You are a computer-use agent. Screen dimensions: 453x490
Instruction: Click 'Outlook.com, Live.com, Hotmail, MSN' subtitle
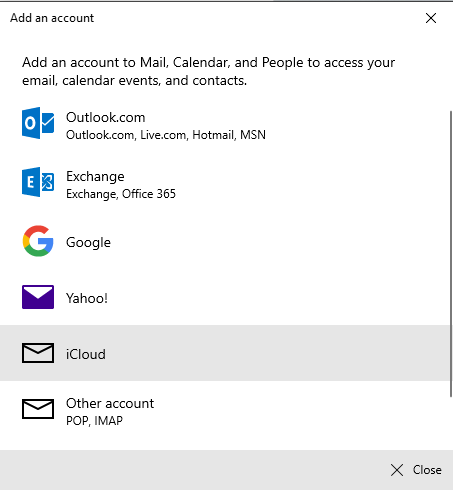pyautogui.click(x=166, y=135)
